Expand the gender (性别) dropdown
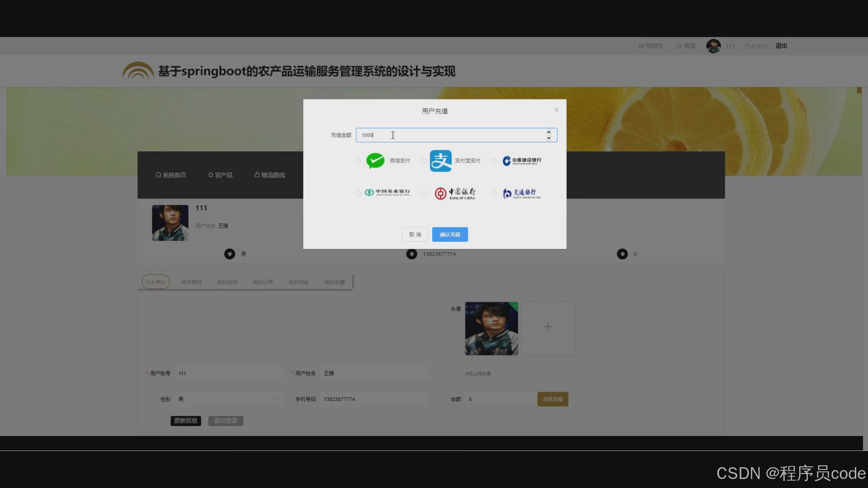The height and width of the screenshot is (488, 868). pos(229,399)
